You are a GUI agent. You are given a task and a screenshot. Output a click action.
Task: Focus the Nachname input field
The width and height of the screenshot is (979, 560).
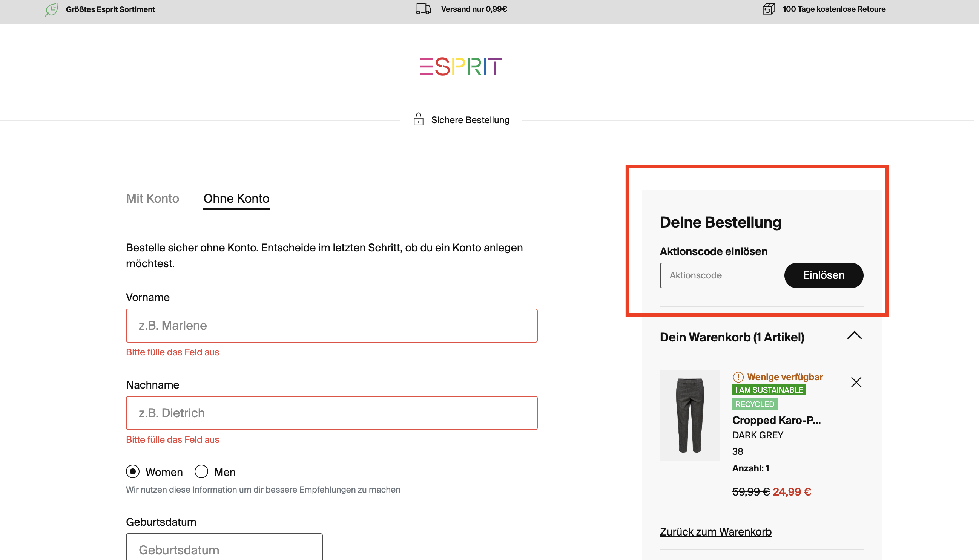pyautogui.click(x=332, y=413)
